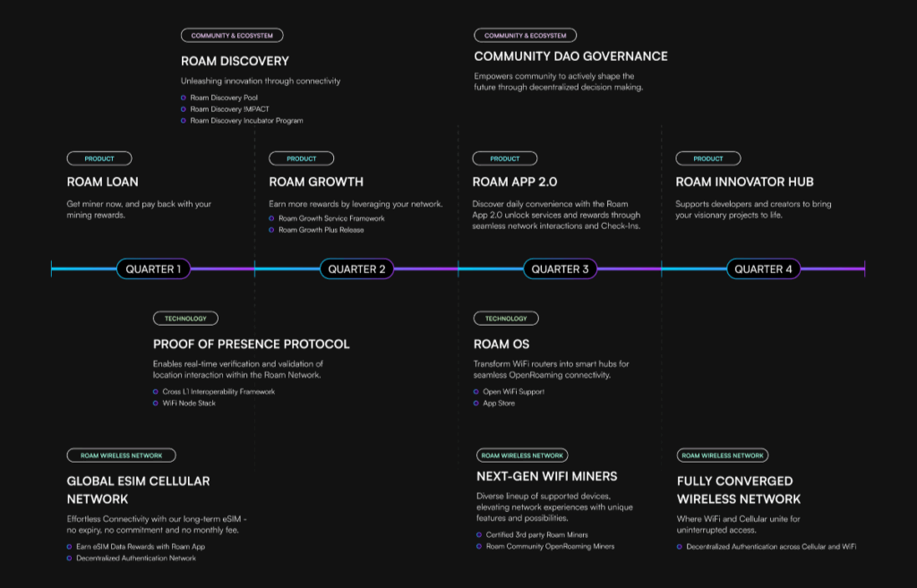Click the bullet next to Roam Discovery Incubator Program
Image resolution: width=917 pixels, height=588 pixels.
coord(184,120)
